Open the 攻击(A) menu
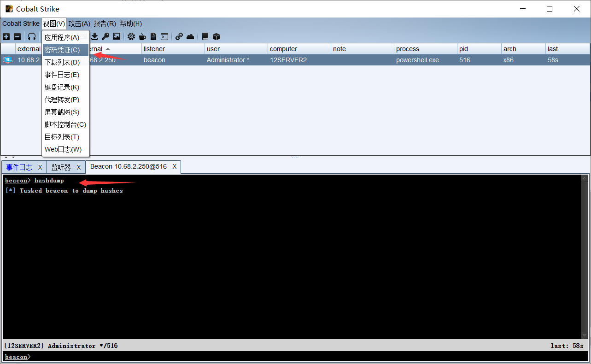 point(79,23)
